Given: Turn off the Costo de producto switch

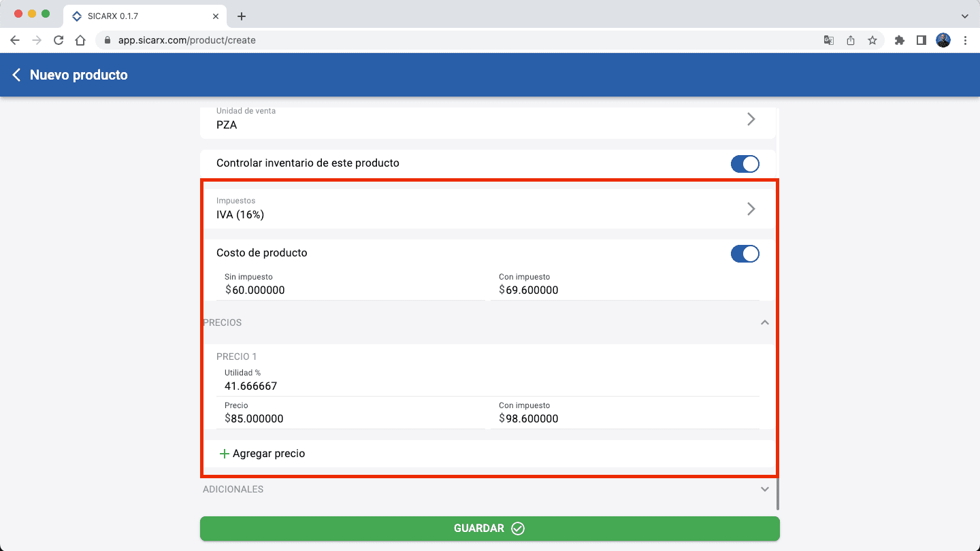Looking at the screenshot, I should pyautogui.click(x=745, y=254).
